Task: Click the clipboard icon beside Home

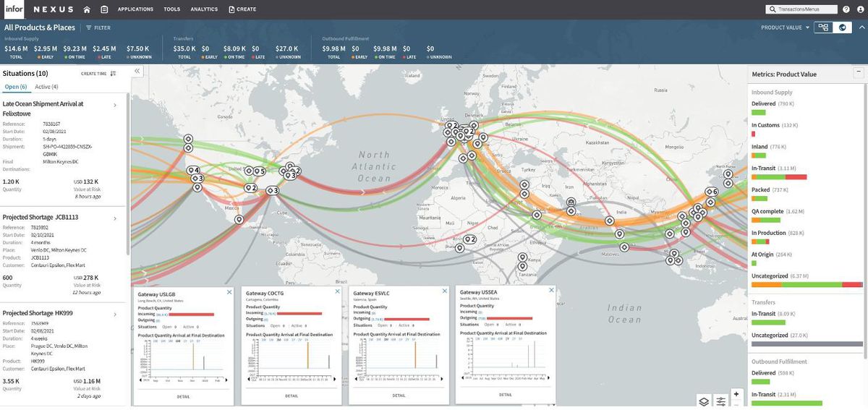Action: point(105,9)
